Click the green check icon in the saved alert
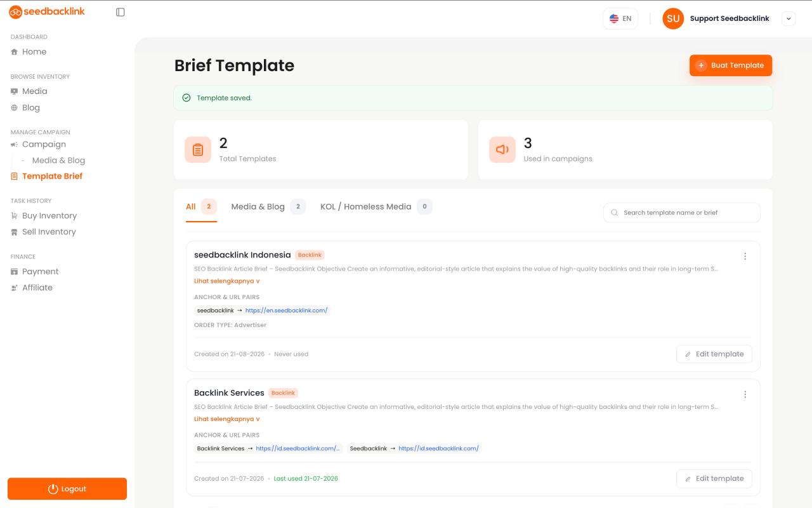The image size is (812, 508). pos(187,98)
